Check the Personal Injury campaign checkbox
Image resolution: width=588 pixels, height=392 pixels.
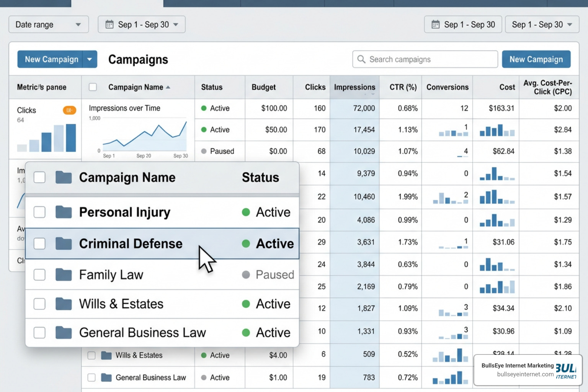pos(39,212)
